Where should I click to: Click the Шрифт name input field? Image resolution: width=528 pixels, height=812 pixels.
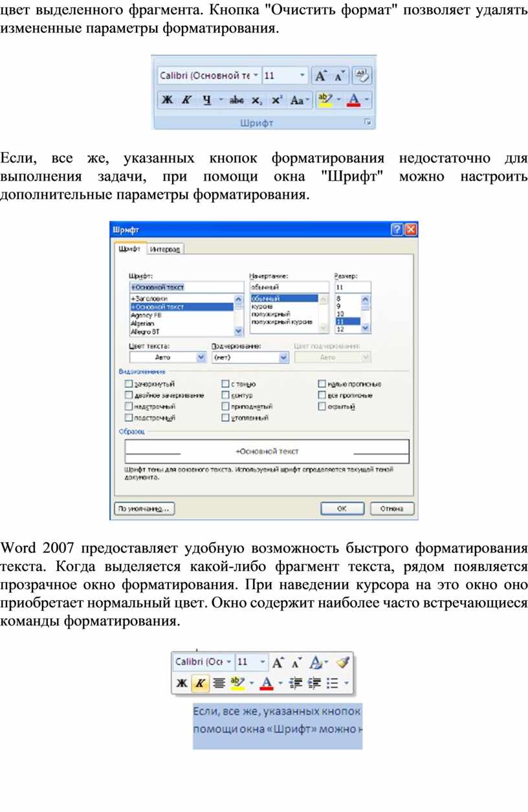tap(186, 287)
